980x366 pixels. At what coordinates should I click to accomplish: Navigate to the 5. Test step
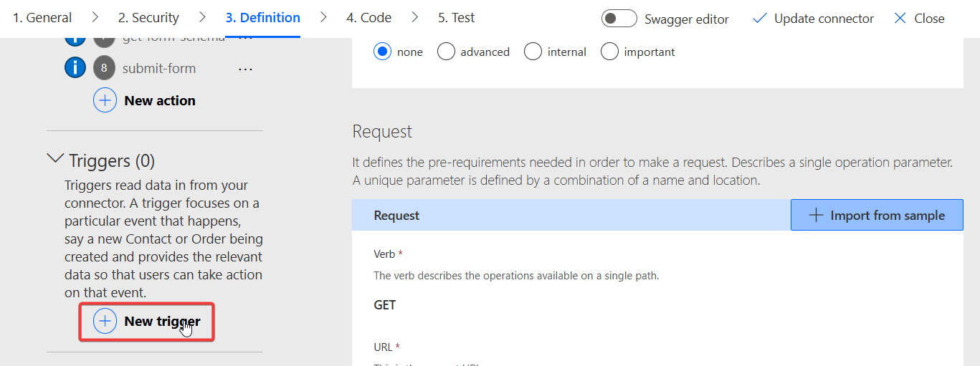point(456,18)
